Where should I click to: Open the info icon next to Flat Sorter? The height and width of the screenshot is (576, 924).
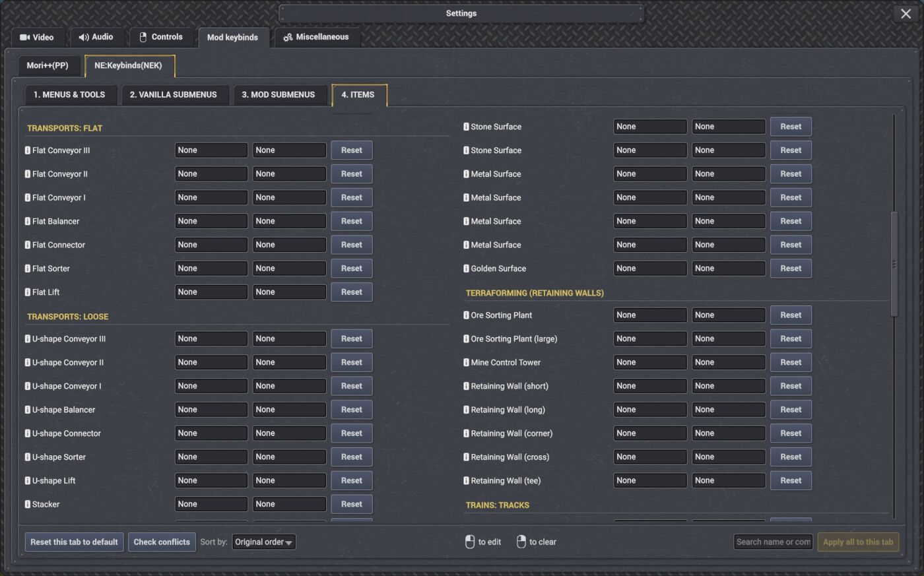pos(28,269)
